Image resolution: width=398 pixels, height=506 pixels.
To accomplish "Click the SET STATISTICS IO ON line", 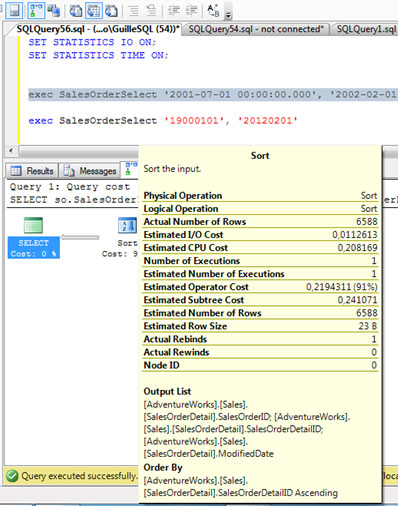I will pyautogui.click(x=92, y=42).
